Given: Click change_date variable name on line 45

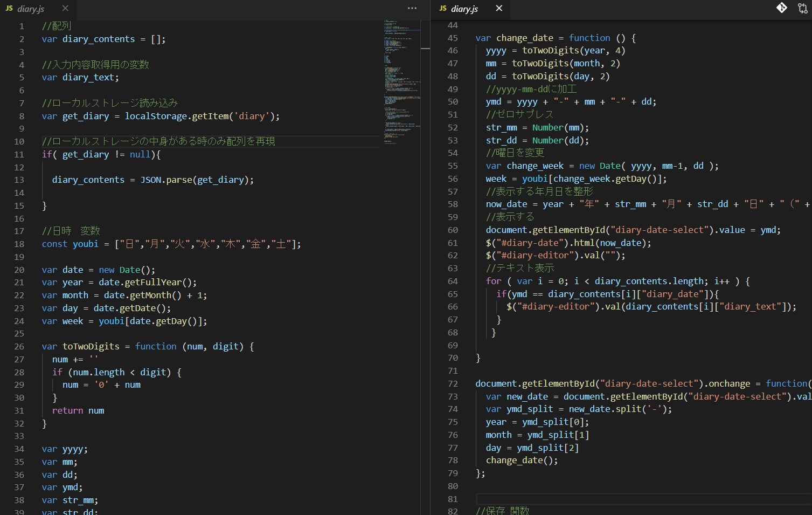Looking at the screenshot, I should tap(524, 38).
